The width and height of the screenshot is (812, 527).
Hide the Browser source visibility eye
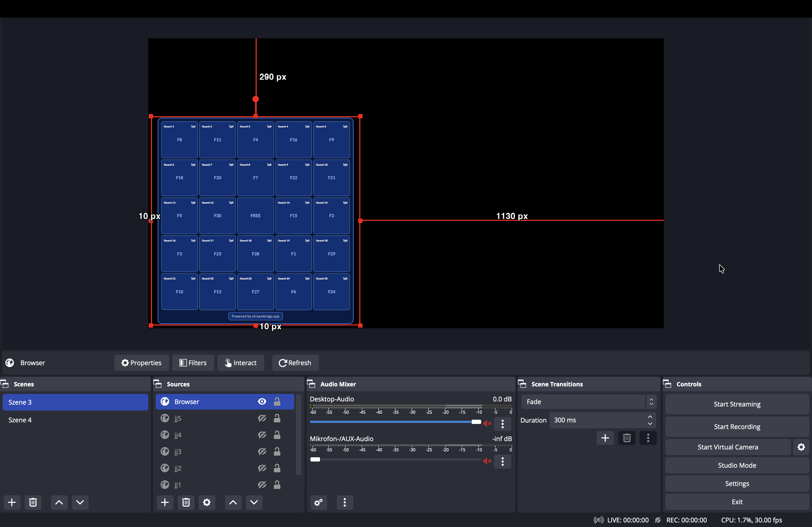click(x=262, y=401)
